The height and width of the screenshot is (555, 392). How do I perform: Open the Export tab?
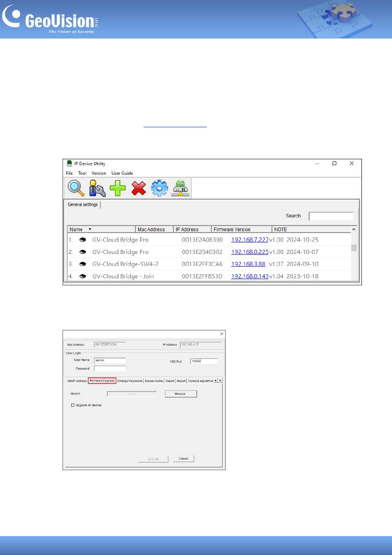170,381
